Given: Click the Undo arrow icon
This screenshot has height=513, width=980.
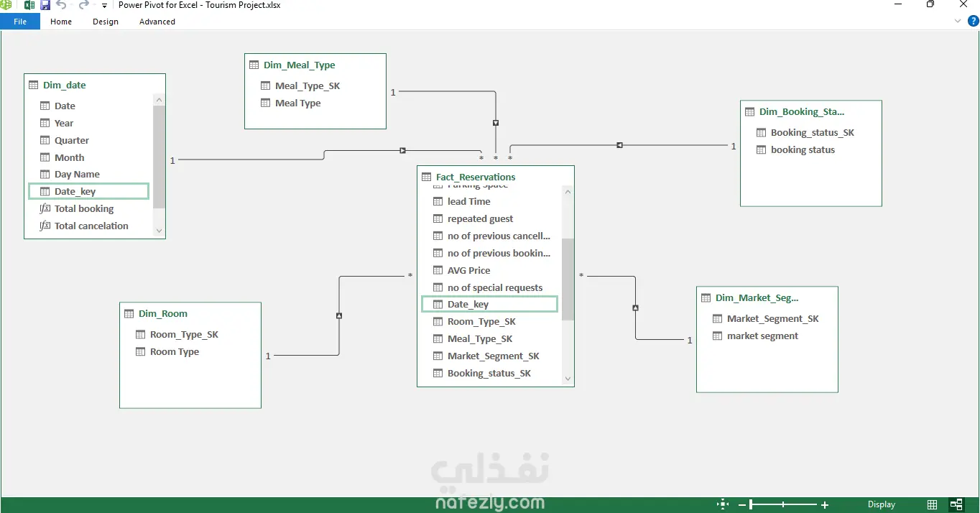Looking at the screenshot, I should point(61,5).
